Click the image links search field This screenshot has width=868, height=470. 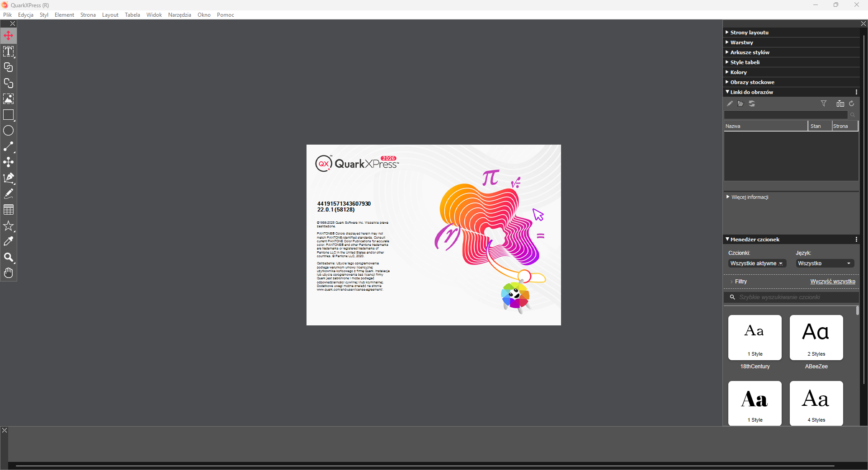point(786,115)
